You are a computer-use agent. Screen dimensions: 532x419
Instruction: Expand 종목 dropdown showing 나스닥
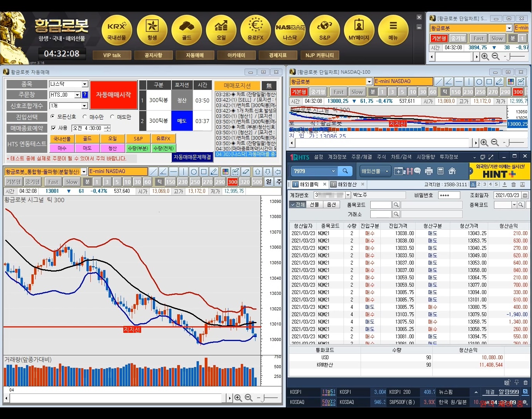click(x=85, y=84)
